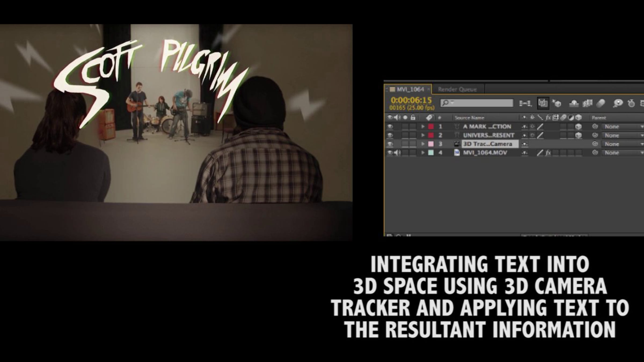Open the Composition Mini-Flowchart icon

click(525, 103)
